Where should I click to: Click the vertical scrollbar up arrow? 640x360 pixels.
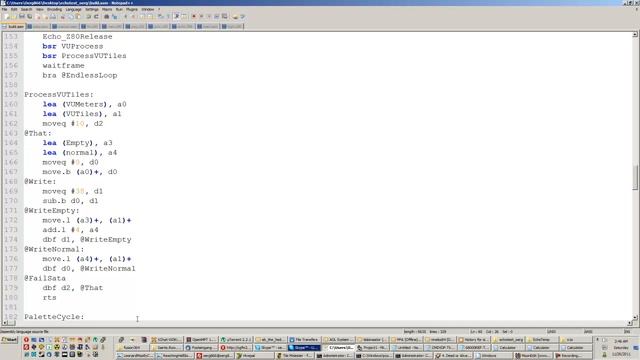click(635, 35)
